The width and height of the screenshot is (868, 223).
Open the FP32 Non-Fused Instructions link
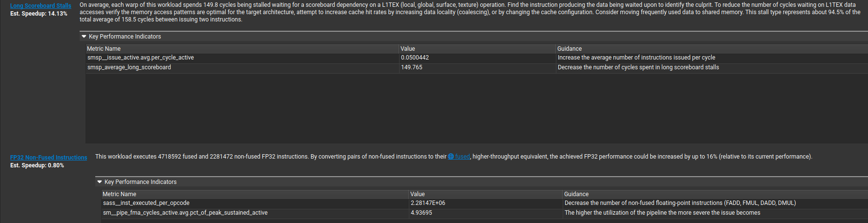[48, 158]
